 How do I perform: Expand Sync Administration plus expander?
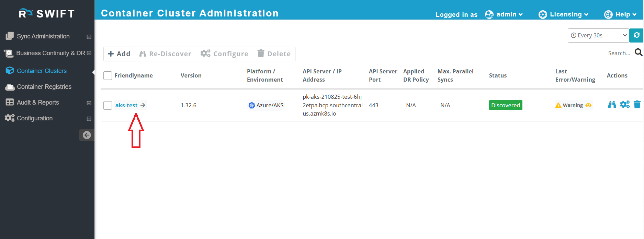[x=89, y=37]
